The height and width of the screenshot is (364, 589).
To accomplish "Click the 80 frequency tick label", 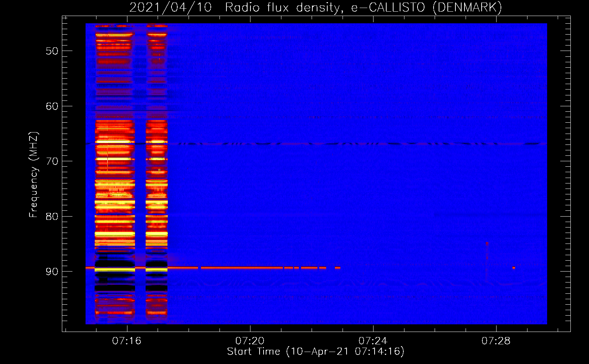I will (52, 217).
